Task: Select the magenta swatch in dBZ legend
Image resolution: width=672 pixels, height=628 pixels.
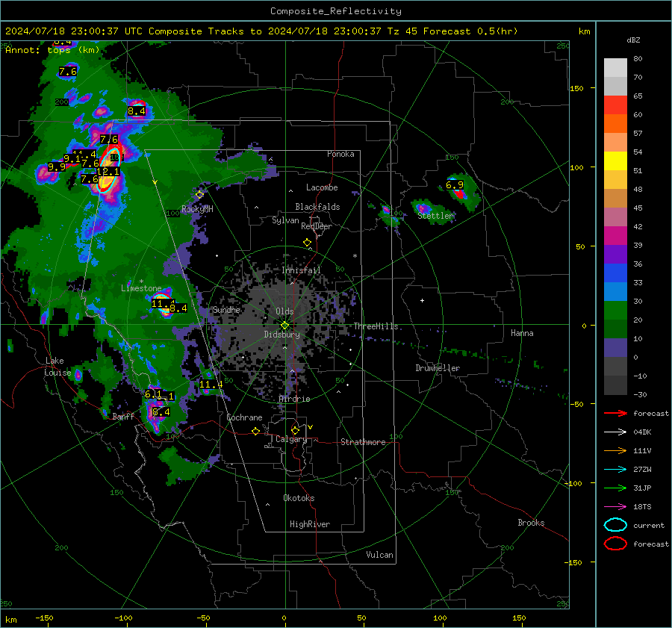Action: click(615, 236)
